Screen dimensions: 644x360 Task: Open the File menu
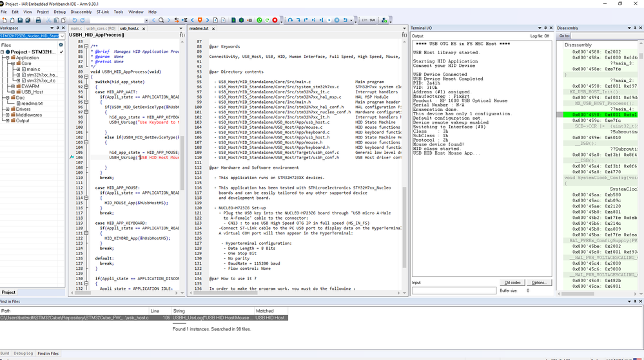coord(4,12)
